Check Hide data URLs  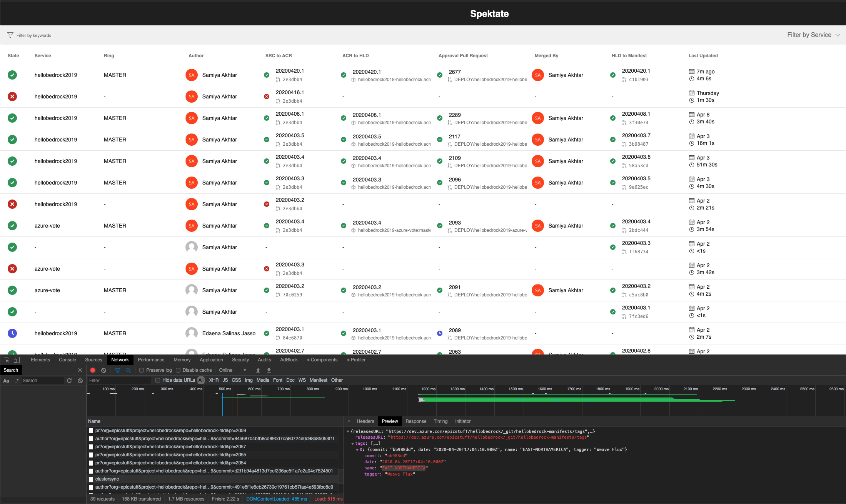coord(158,380)
